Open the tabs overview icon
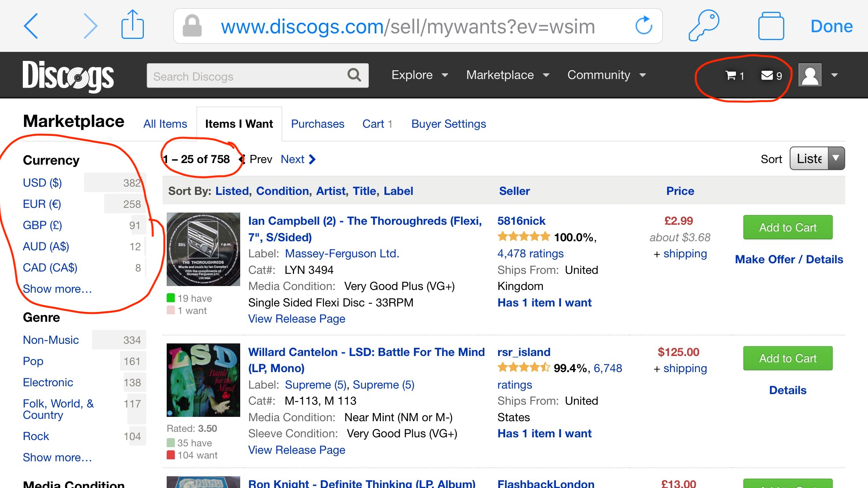This screenshot has height=488, width=868. [771, 26]
